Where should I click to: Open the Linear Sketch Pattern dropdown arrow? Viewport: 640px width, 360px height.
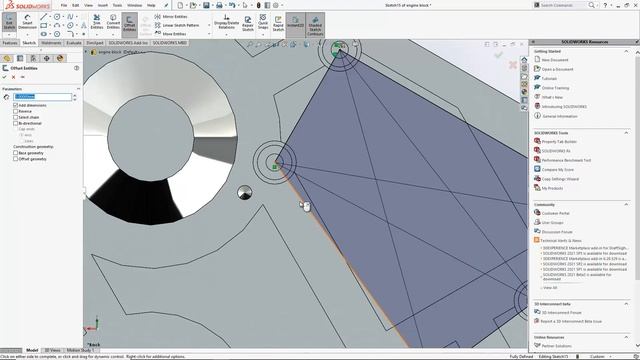[x=209, y=25]
